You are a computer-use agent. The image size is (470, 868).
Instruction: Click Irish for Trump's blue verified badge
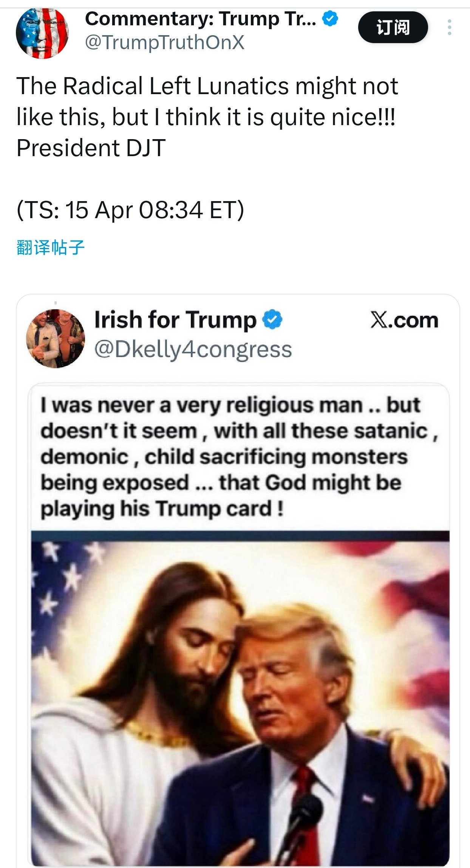point(272,320)
